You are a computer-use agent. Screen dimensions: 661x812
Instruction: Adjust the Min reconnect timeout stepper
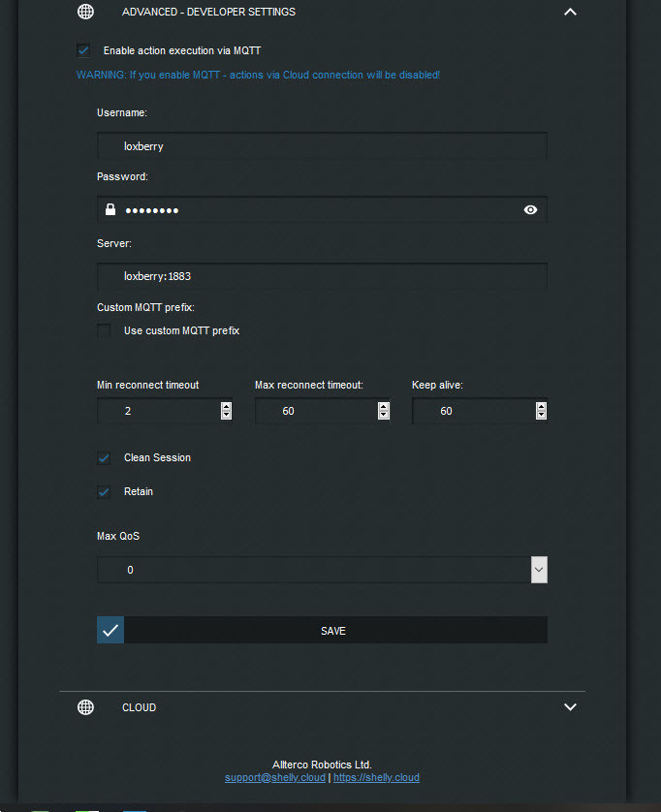226,411
